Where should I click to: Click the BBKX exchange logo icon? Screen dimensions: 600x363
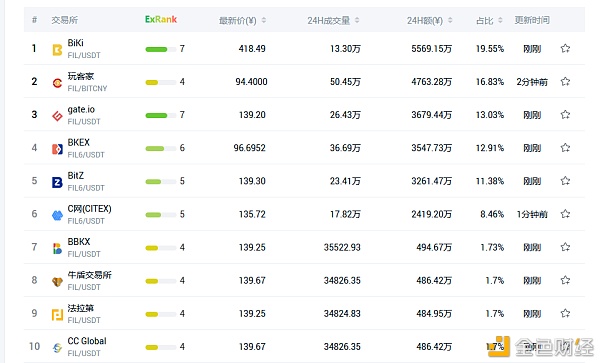(57, 248)
